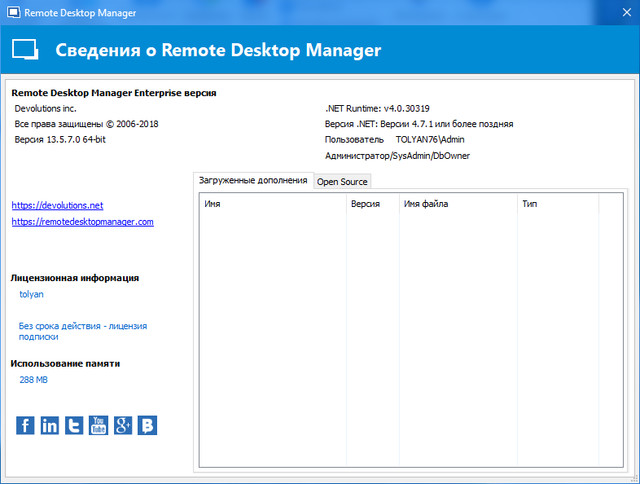Open the https://devolutions.net link
640x484 pixels.
click(x=57, y=205)
